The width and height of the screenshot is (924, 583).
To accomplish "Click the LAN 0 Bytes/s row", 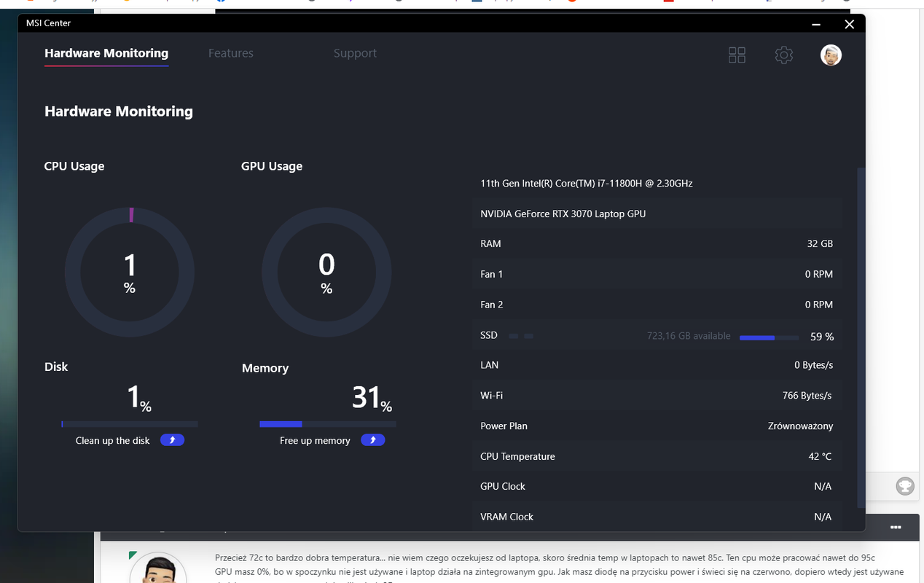I will (657, 365).
